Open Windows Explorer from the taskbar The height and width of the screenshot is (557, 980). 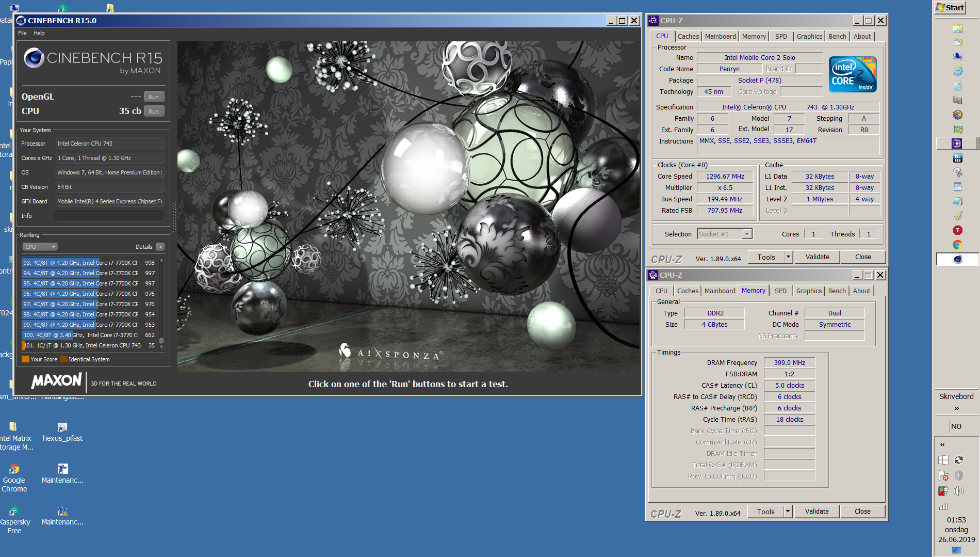click(958, 28)
